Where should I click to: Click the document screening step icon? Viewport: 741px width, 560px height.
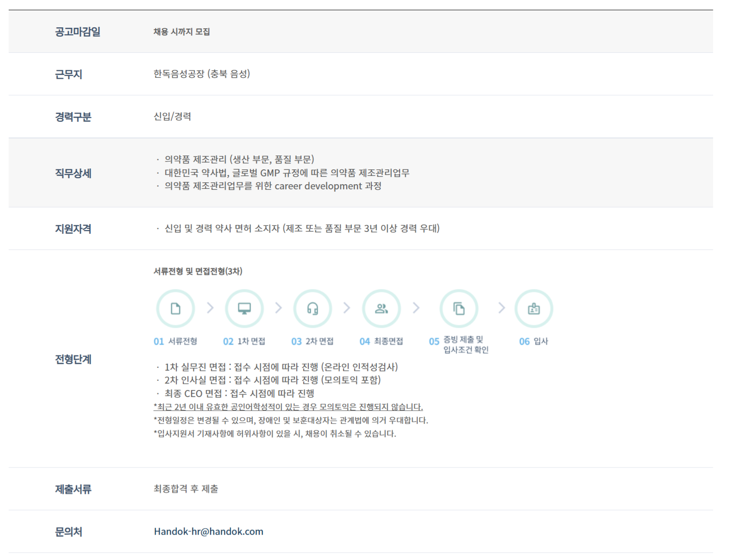(x=176, y=309)
